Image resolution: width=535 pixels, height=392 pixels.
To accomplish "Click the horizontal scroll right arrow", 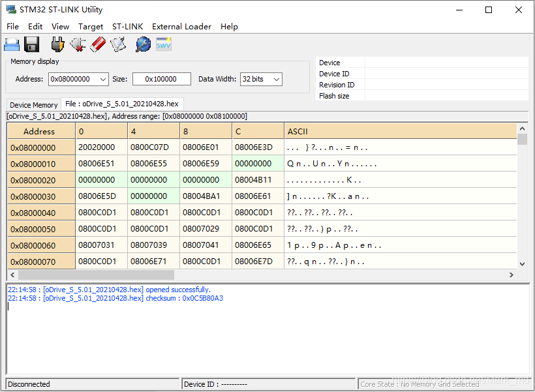I will coord(511,275).
